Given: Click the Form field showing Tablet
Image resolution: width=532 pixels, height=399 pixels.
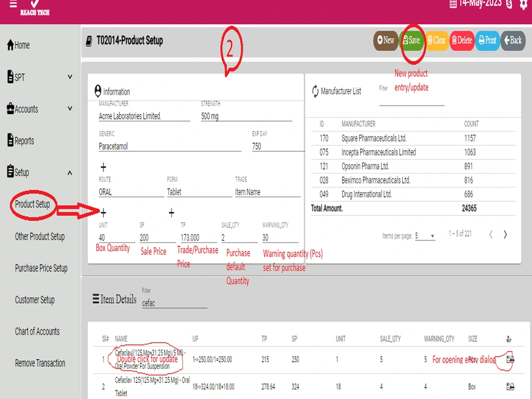Looking at the screenshot, I should (199, 192).
